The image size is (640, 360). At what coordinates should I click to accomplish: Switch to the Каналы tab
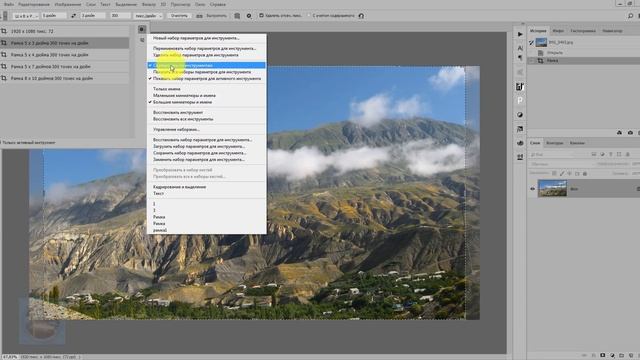(x=577, y=143)
